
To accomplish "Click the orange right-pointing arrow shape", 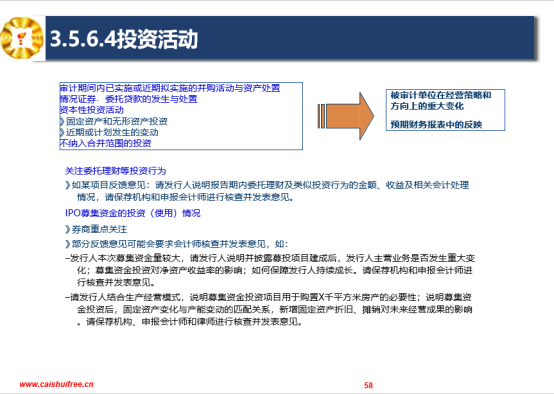I will tap(346, 116).
